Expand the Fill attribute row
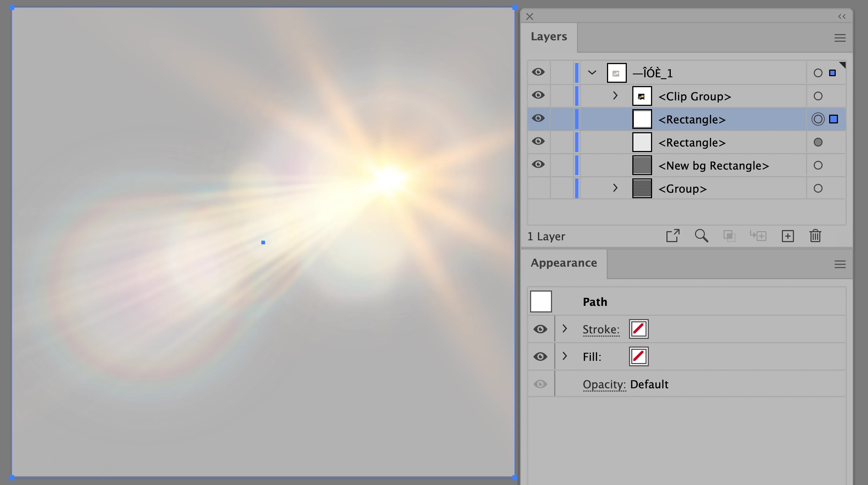This screenshot has height=485, width=868. coord(564,356)
